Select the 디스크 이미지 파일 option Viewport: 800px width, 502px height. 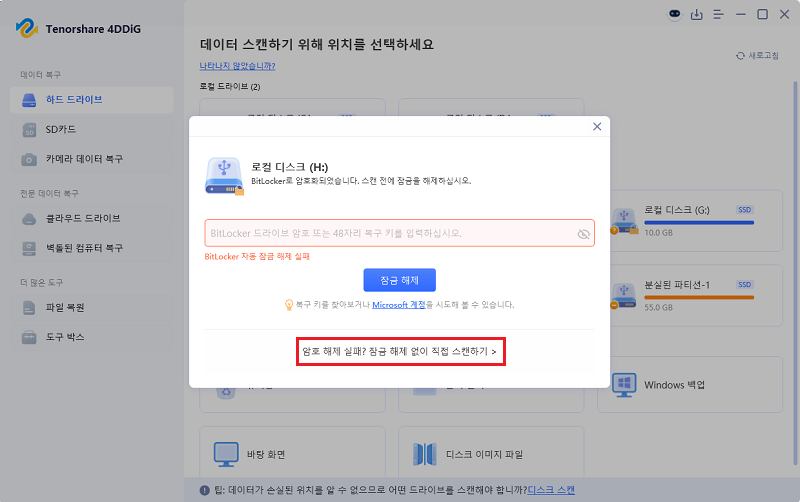tap(491, 455)
